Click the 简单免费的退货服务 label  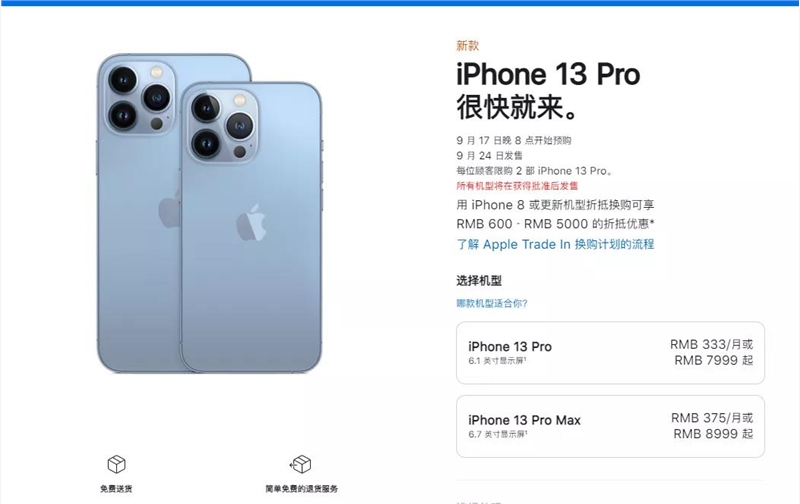pos(301,489)
